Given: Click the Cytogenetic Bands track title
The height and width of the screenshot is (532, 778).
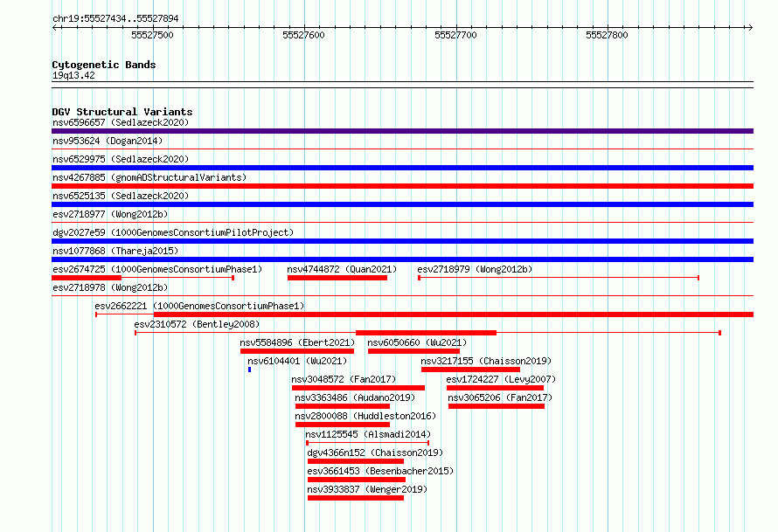Looking at the screenshot, I should [104, 65].
